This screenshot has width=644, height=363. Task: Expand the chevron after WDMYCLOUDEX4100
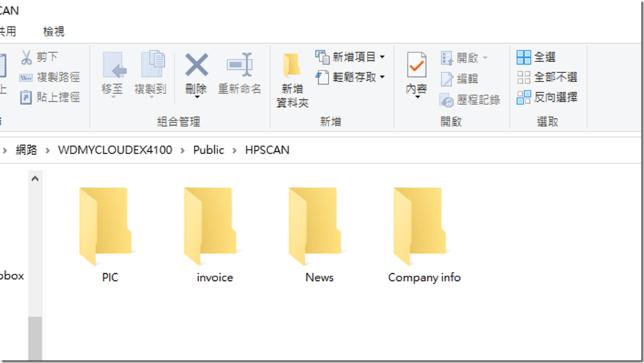point(182,151)
